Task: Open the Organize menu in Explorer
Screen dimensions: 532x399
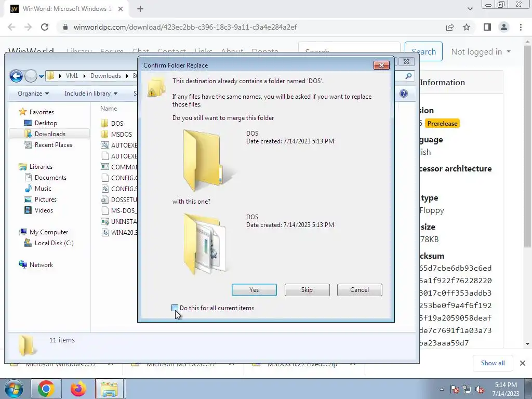Action: [x=33, y=94]
